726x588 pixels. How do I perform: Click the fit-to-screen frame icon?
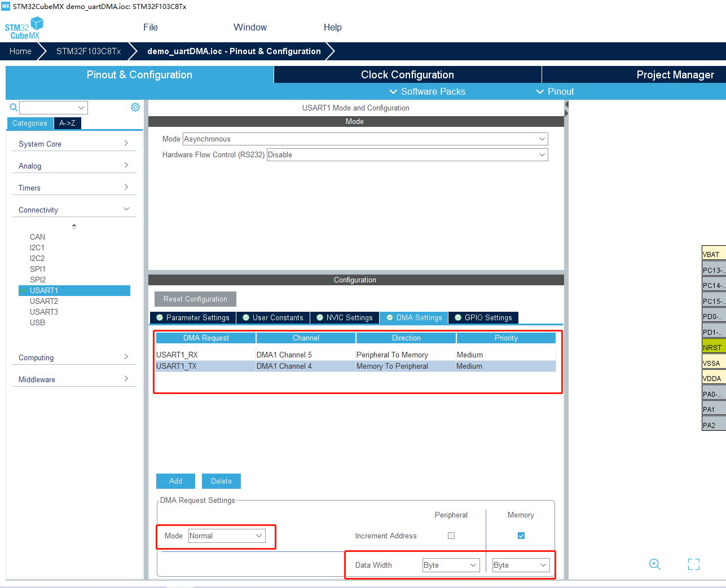[694, 564]
